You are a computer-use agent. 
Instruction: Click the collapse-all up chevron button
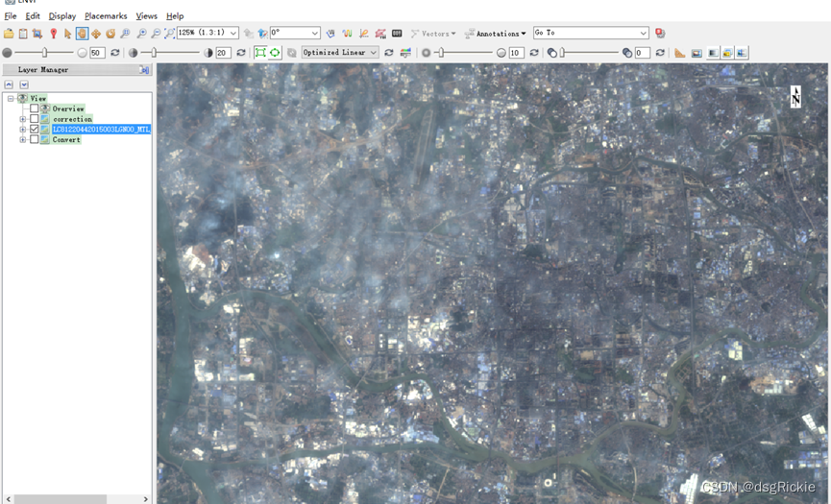click(x=9, y=84)
